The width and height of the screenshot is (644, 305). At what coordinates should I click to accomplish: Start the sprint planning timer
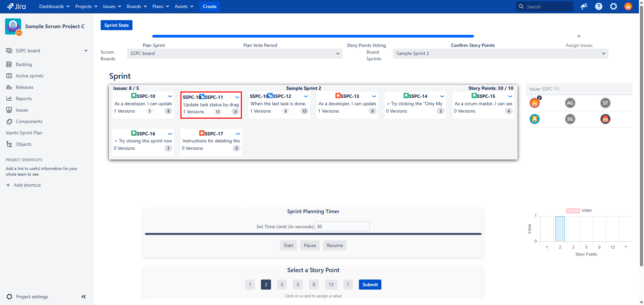coord(288,245)
